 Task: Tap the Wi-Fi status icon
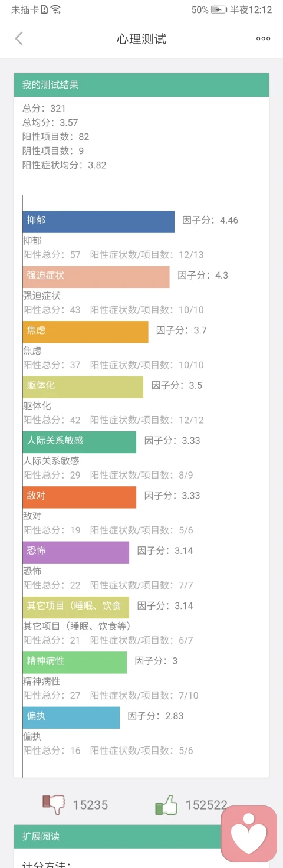click(55, 9)
